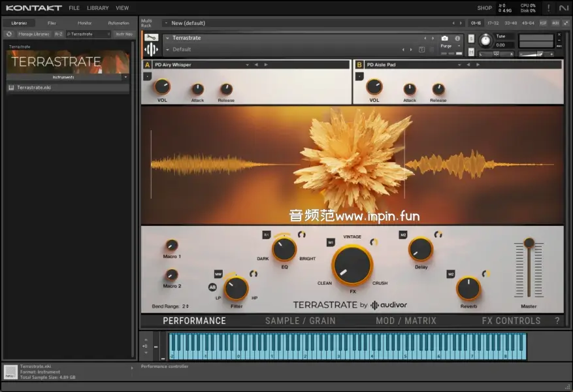The height and width of the screenshot is (392, 573).
Task: Click the audivor waveform logo icon
Action: pos(375,305)
